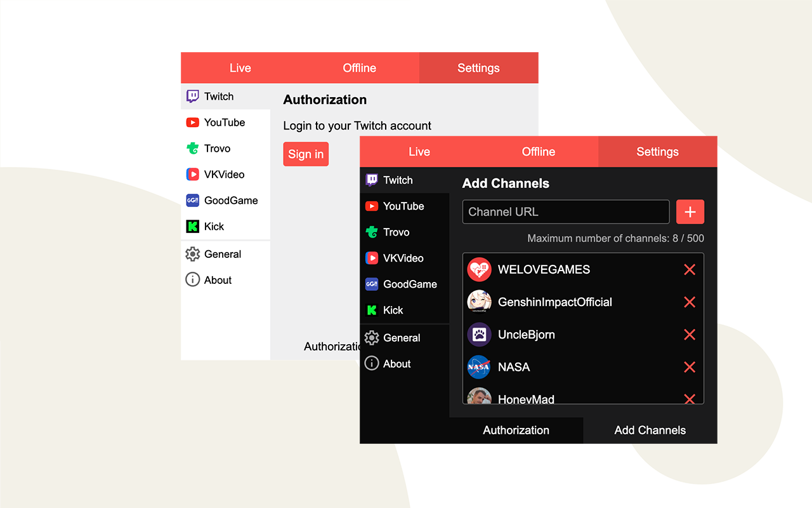Screen dimensions: 812x508
Task: Switch to the Authorization section at the bottom
Action: tap(516, 430)
